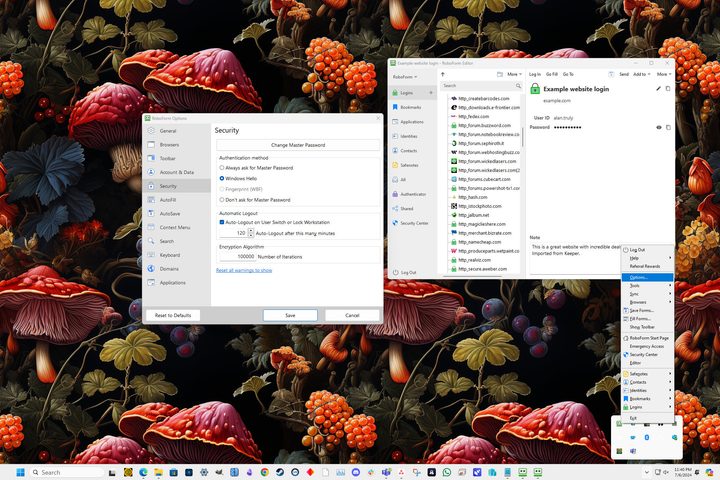Screen dimensions: 720x480
Task: Click the search magnifier in Editor
Action: (x=518, y=86)
